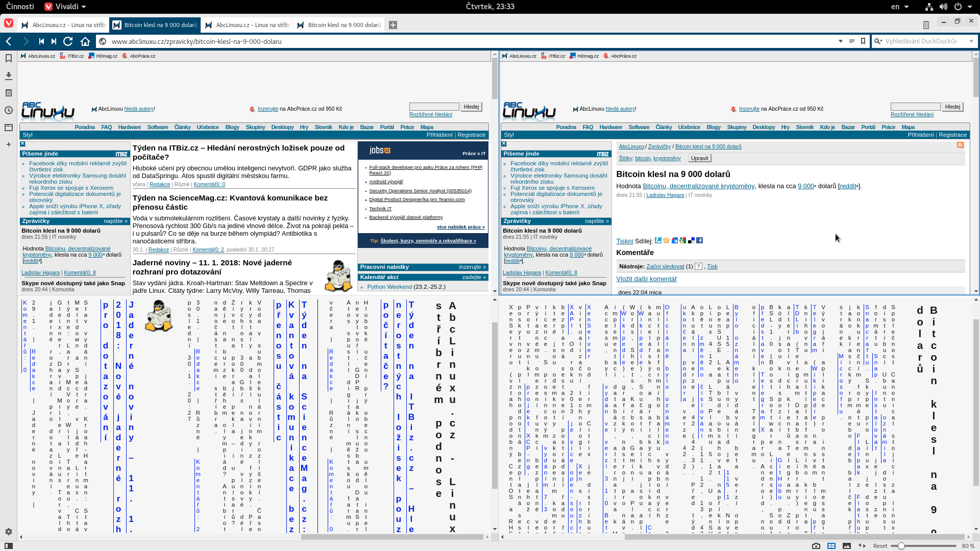Open the search engine selector dropdown

point(878,41)
